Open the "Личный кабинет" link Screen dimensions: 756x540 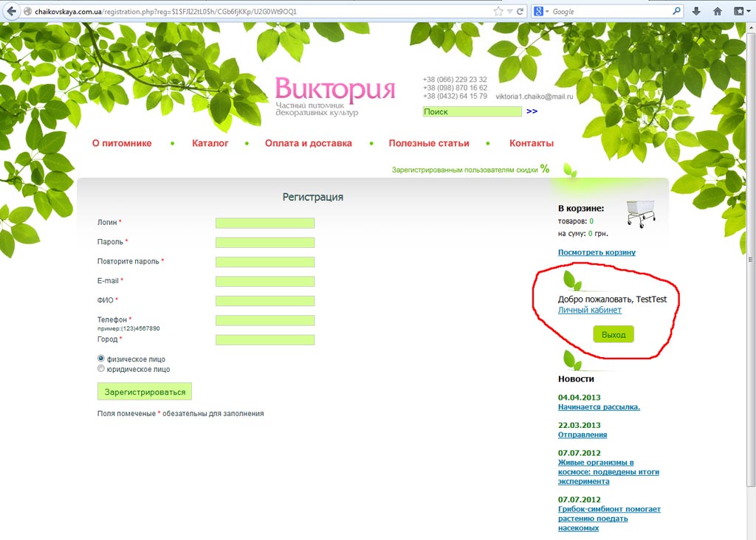click(589, 310)
